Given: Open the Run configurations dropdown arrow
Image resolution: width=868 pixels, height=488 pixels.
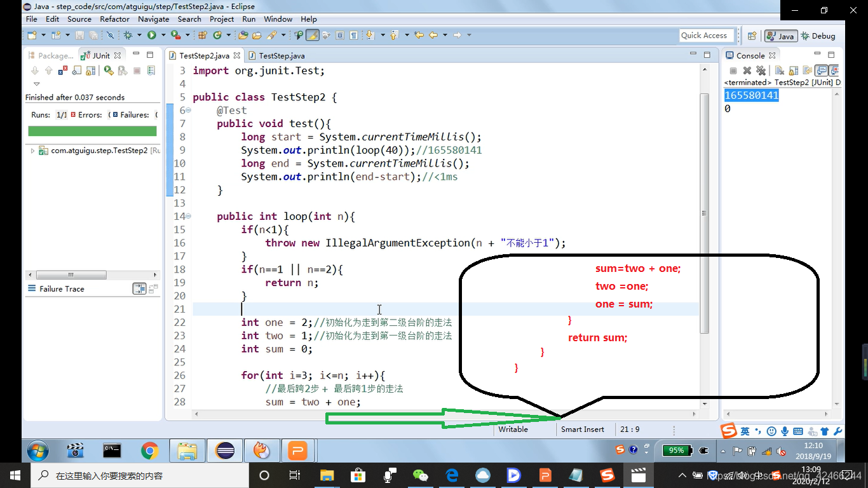Looking at the screenshot, I should [163, 35].
